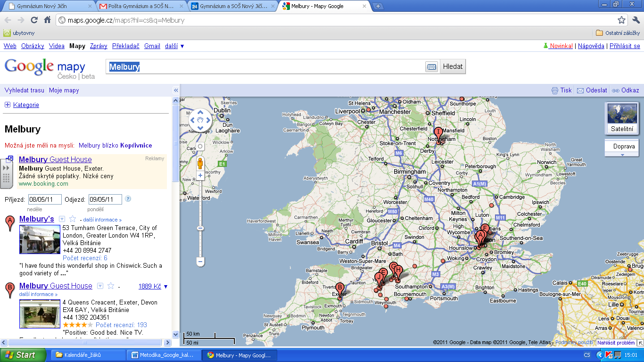The width and height of the screenshot is (644, 362).
Task: Click Odjezd date field 09/05/11
Action: (105, 199)
